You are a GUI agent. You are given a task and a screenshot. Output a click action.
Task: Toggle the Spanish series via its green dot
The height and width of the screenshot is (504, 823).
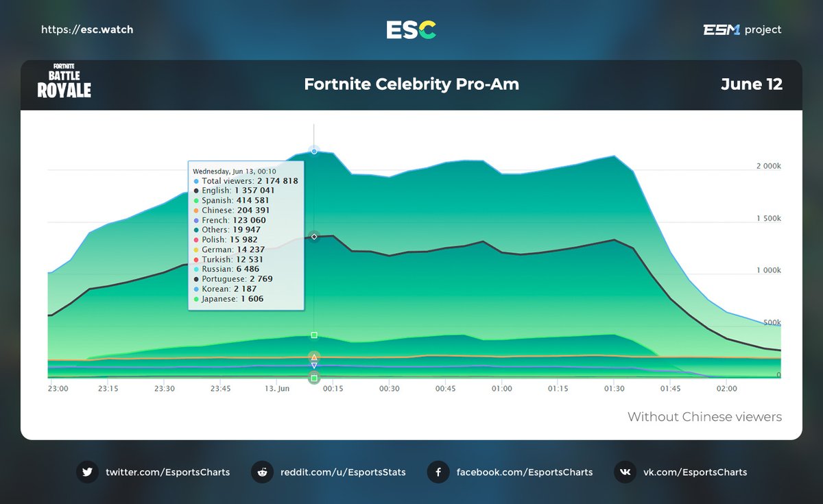point(196,200)
